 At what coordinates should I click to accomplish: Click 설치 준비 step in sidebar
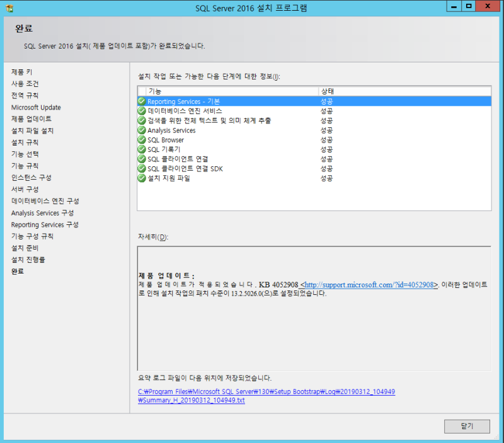coord(25,248)
